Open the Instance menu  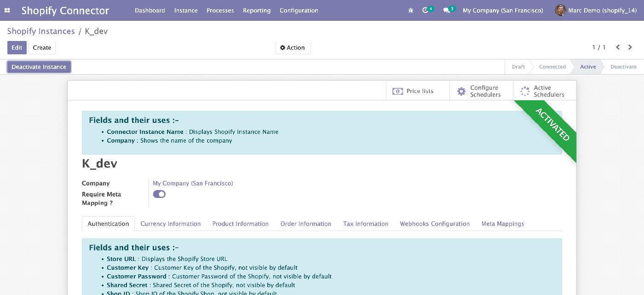[186, 10]
